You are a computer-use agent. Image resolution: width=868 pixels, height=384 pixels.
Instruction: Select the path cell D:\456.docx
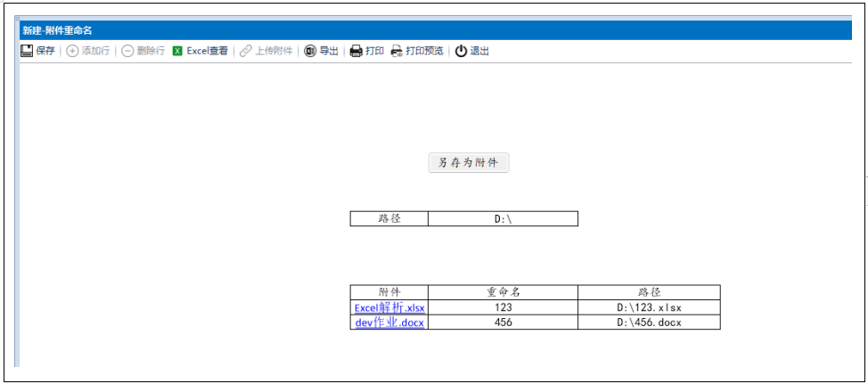point(648,323)
